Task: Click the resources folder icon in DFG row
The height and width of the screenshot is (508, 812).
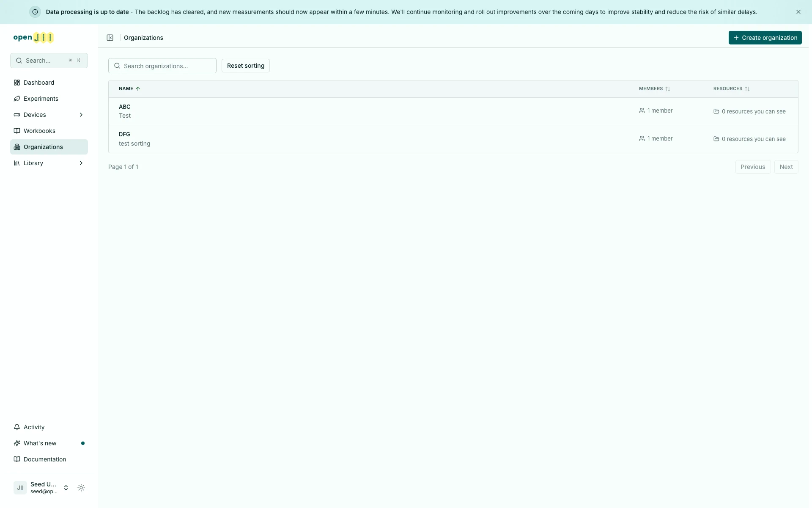Action: coord(716,139)
